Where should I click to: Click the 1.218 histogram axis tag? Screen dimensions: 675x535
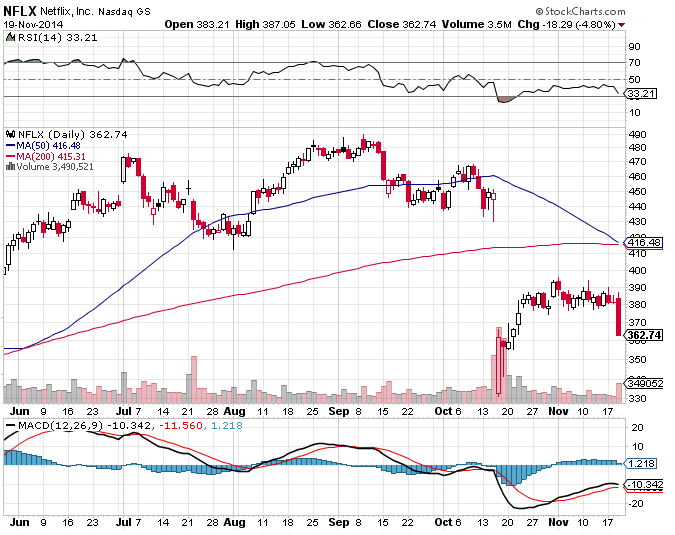(x=640, y=464)
